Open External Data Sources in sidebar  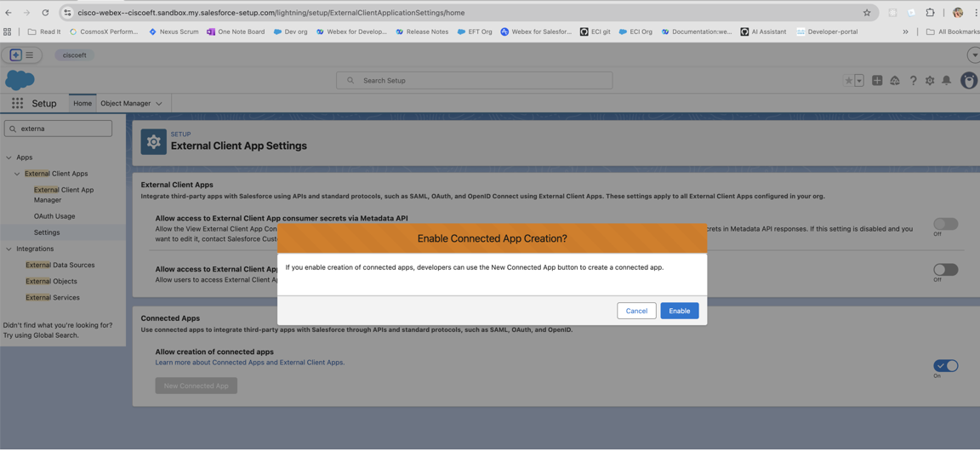(60, 265)
